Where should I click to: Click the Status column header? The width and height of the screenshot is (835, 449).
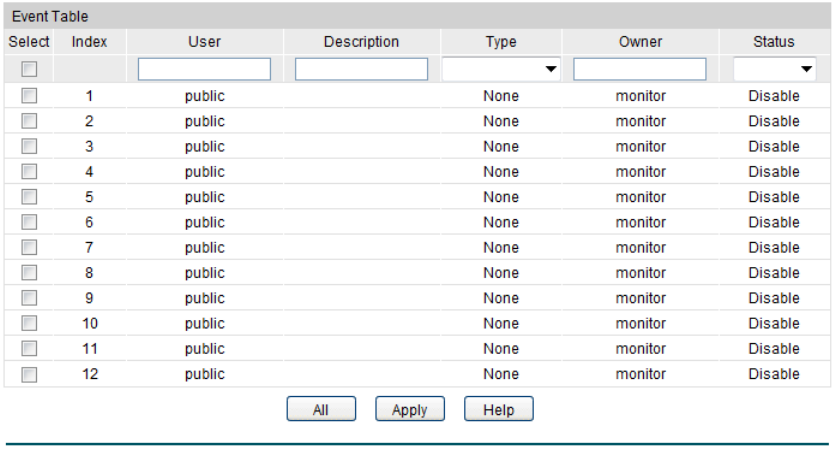click(774, 42)
